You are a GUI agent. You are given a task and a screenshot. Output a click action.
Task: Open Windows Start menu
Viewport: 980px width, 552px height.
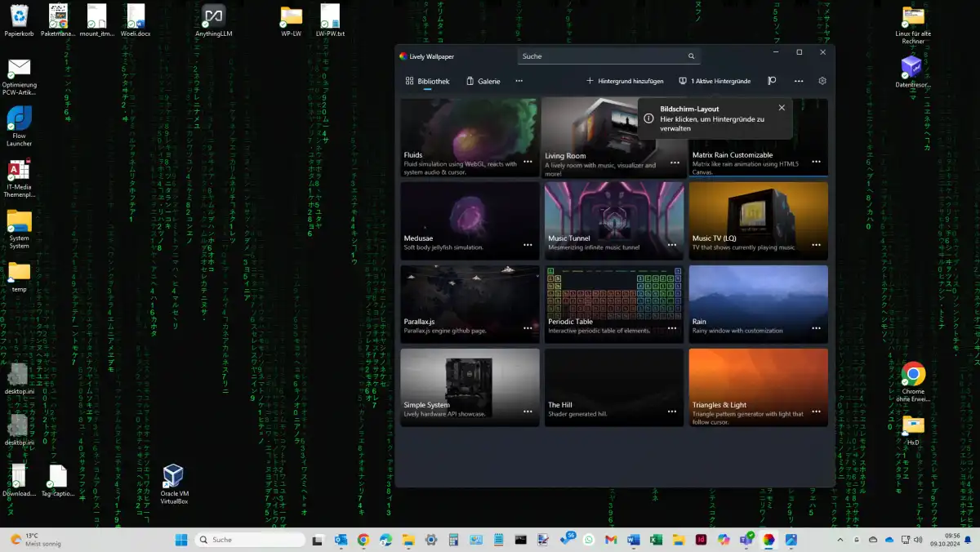point(181,540)
